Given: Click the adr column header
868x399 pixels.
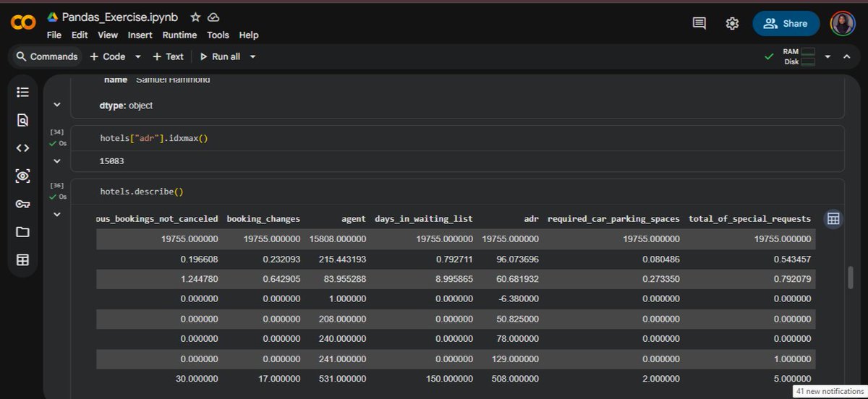Looking at the screenshot, I should (531, 218).
